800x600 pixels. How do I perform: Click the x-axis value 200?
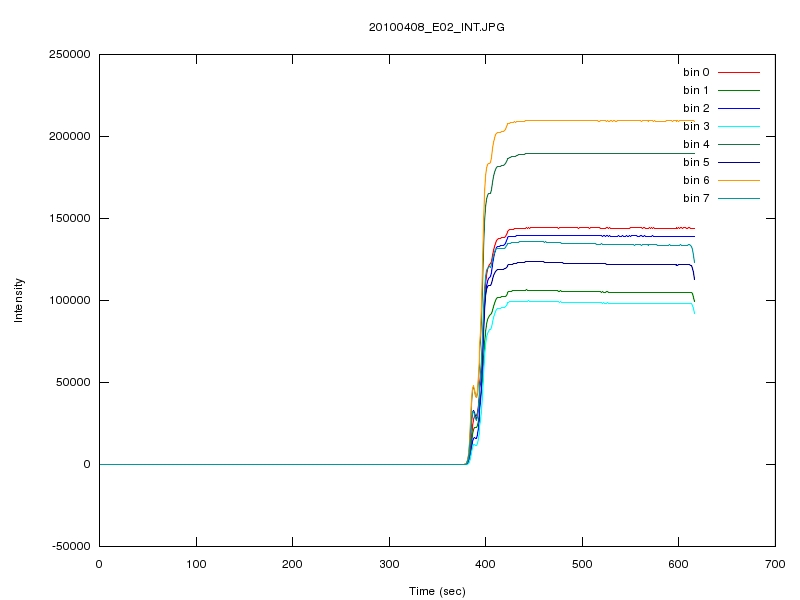coord(292,564)
